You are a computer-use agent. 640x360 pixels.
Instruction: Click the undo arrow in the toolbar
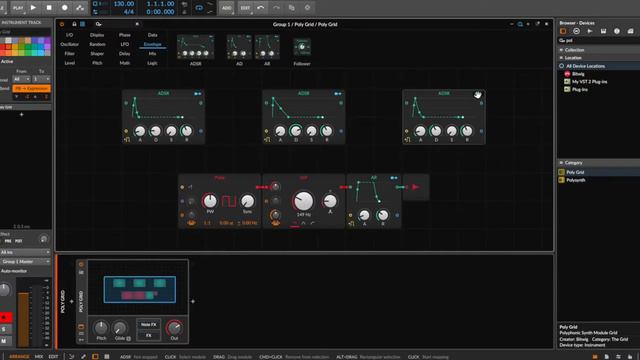click(261, 7)
